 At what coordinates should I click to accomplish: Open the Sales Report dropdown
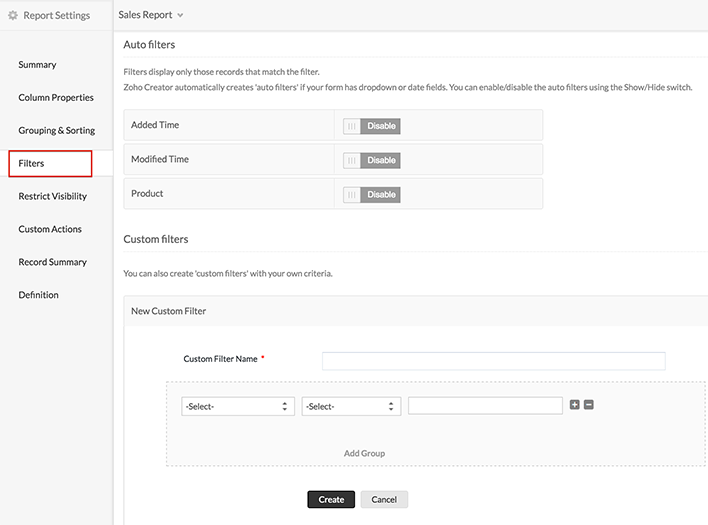(x=151, y=15)
